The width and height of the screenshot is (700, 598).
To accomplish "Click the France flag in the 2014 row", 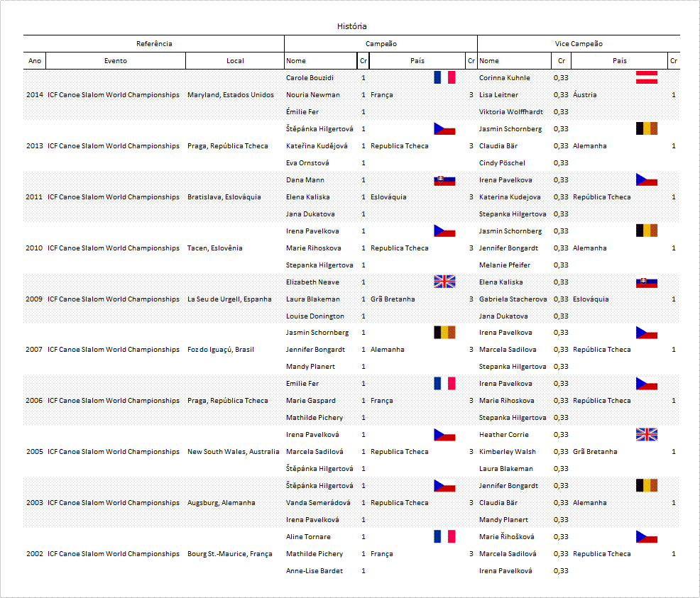I will (x=444, y=77).
